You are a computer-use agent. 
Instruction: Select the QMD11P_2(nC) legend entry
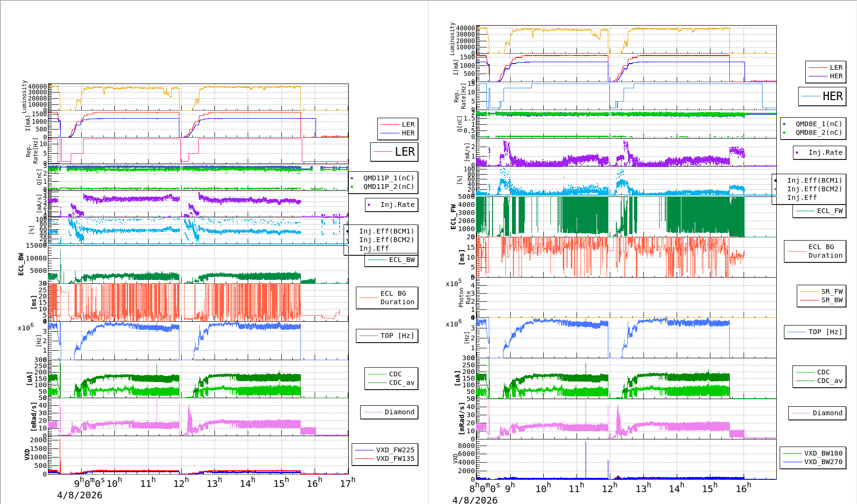pos(388,187)
